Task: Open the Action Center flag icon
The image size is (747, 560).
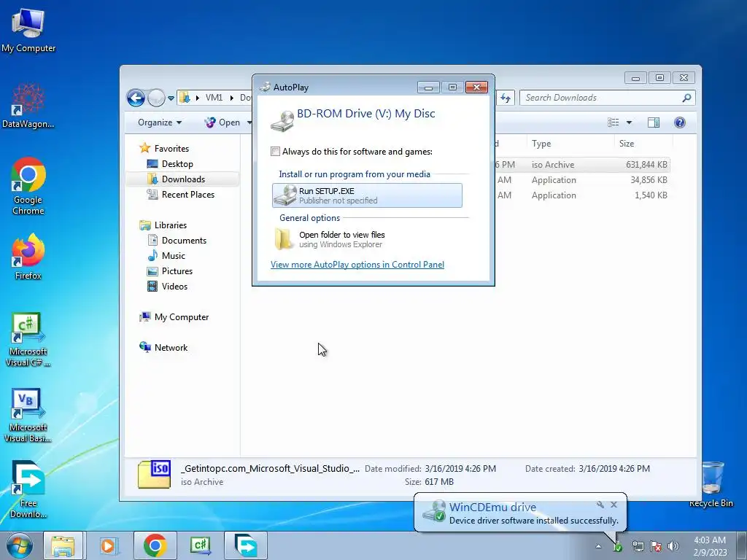Action: [656, 547]
